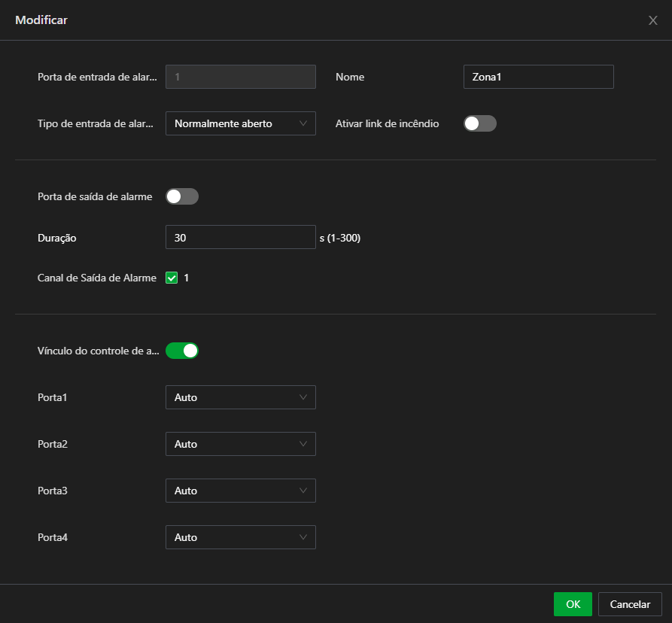672x623 pixels.
Task: Focus the Duração input field
Action: 240,237
